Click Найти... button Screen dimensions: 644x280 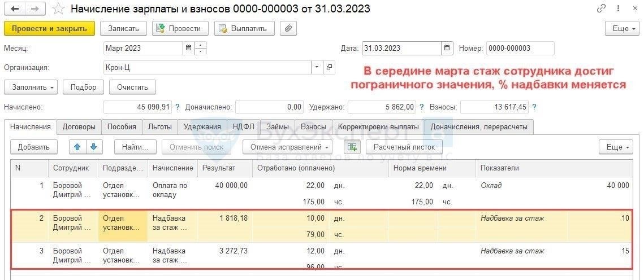136,147
